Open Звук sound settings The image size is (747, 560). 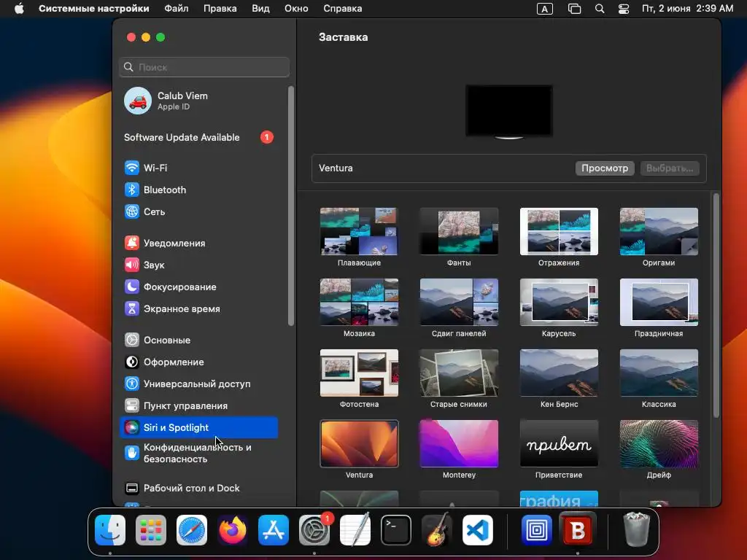(x=198, y=265)
